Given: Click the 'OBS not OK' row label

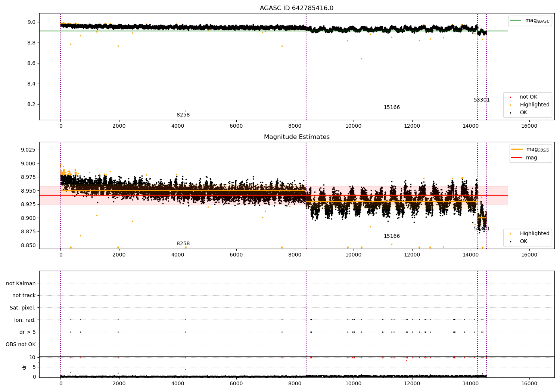Looking at the screenshot, I should [x=21, y=345].
